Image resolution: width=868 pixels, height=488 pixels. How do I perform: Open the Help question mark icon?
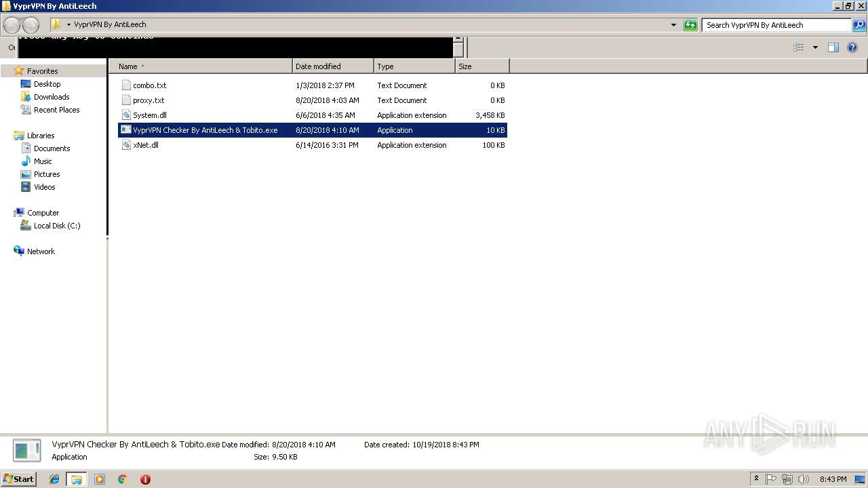[x=852, y=47]
